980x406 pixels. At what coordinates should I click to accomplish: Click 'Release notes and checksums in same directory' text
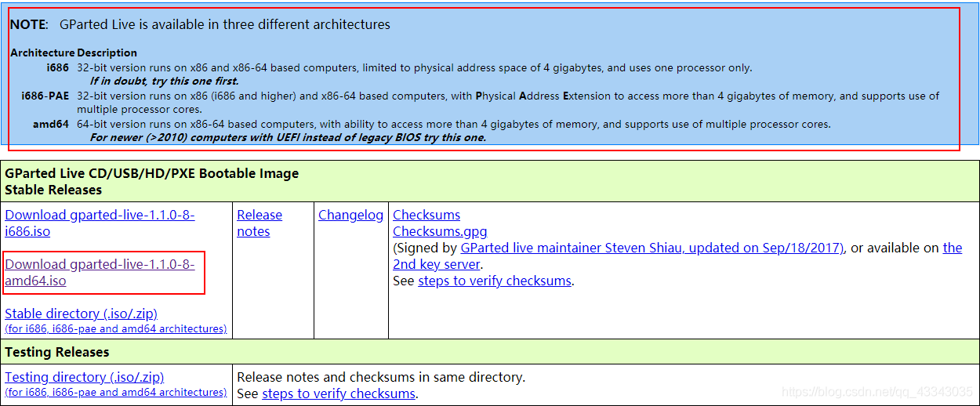381,377
